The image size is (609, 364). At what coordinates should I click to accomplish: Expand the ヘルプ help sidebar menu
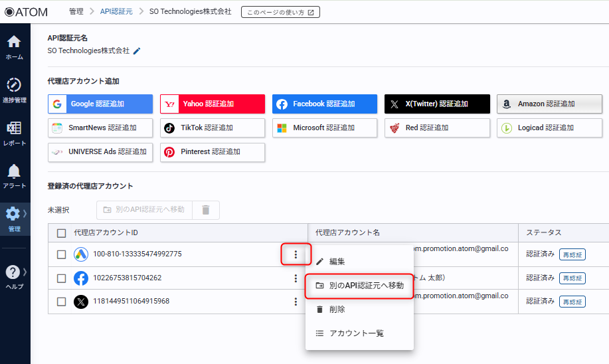pyautogui.click(x=14, y=275)
